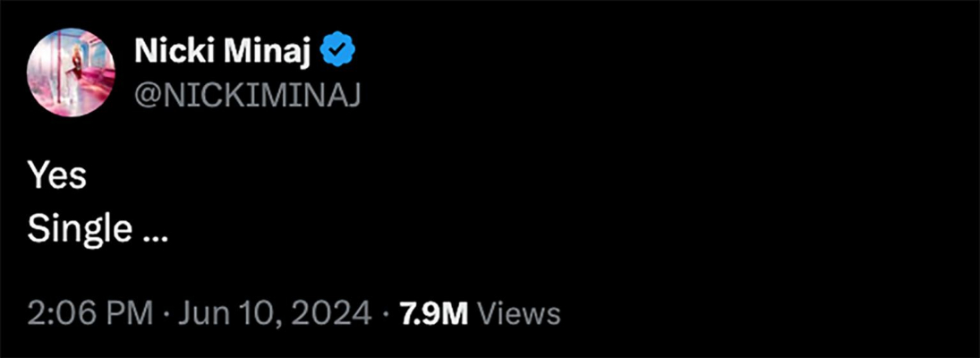980x358 pixels.
Task: Open the @NICKIMINAJ handle link
Action: (247, 95)
